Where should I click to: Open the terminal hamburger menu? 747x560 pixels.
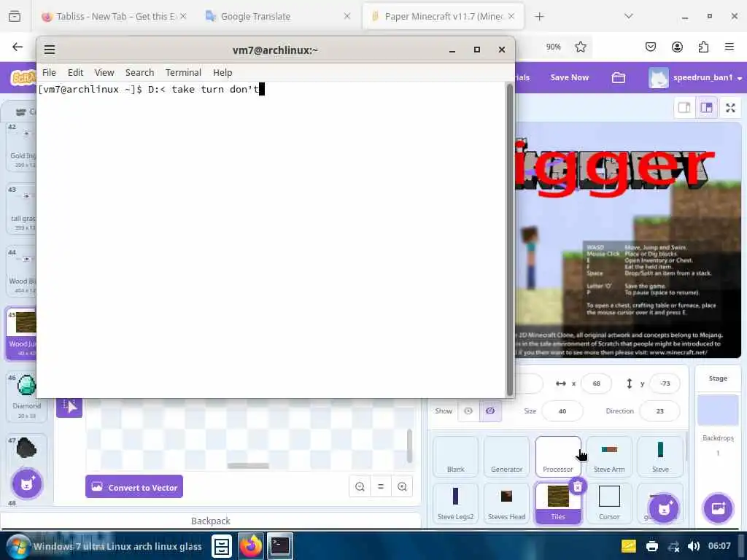pos(50,50)
